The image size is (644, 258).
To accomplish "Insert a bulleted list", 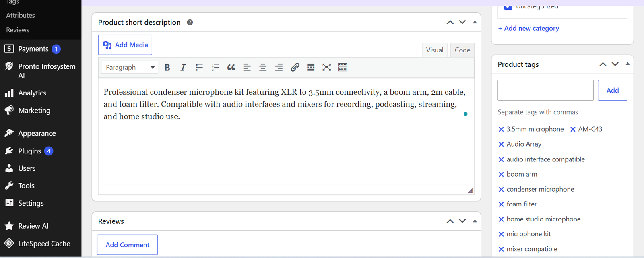I will (199, 67).
